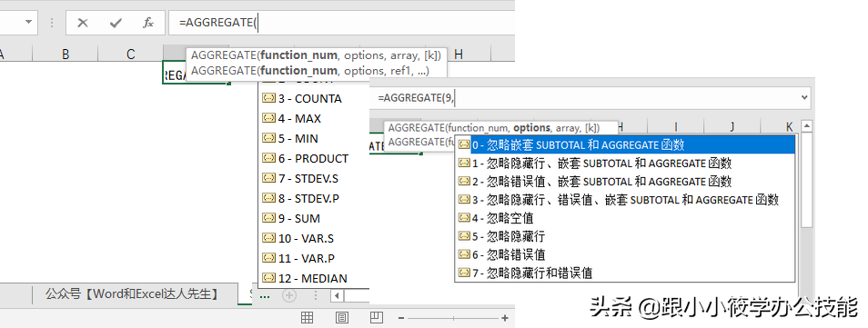
Task: Choose 12 - MEDIAN from function list
Action: click(313, 278)
